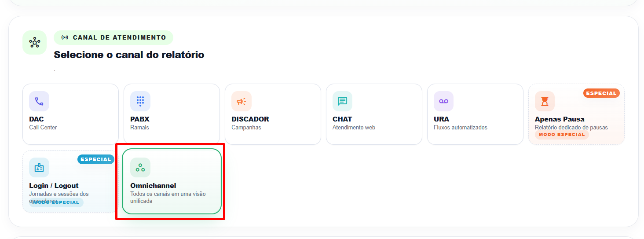Viewport: 644px width, 239px height.
Task: Click the orange ESPECIAL badge on Apenas Pausa
Action: [601, 93]
